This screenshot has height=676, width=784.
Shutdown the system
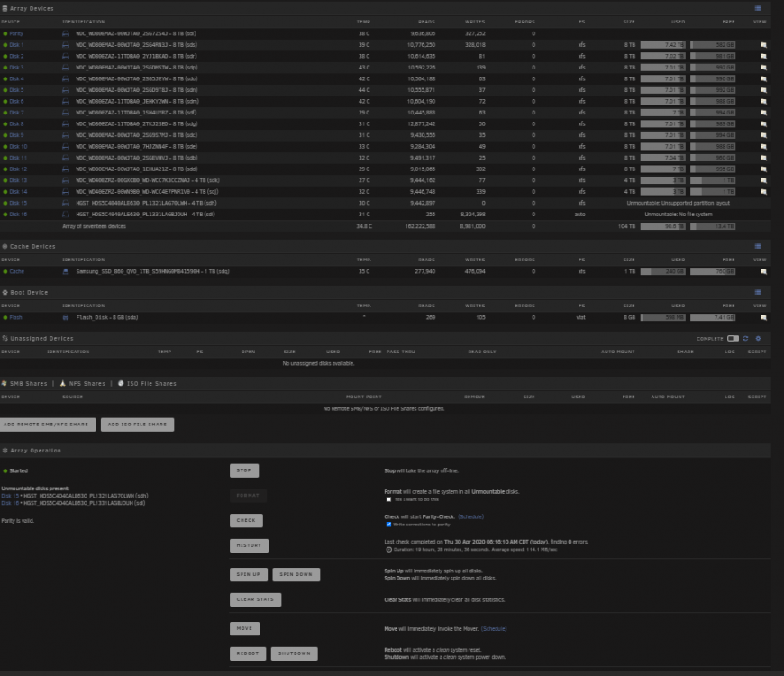[294, 653]
